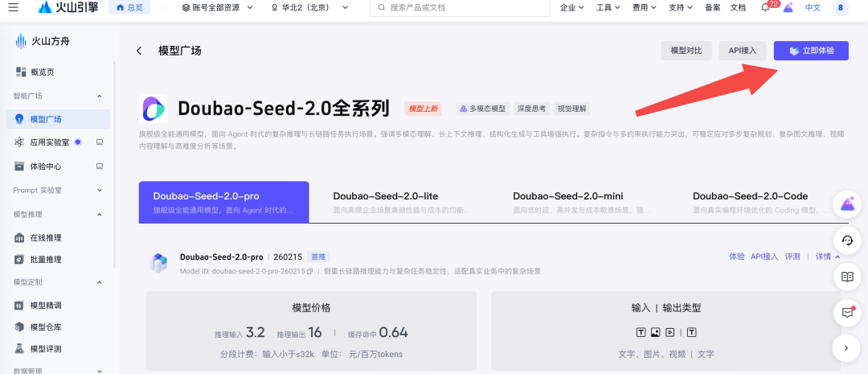
Task: Open the 华北2（北京）region dropdown
Action: point(310,8)
